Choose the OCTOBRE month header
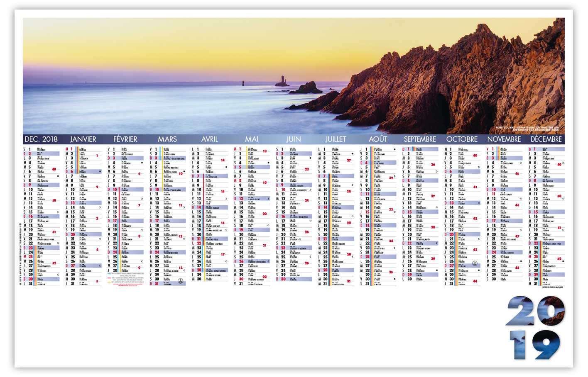588x377 pixels. coord(462,139)
